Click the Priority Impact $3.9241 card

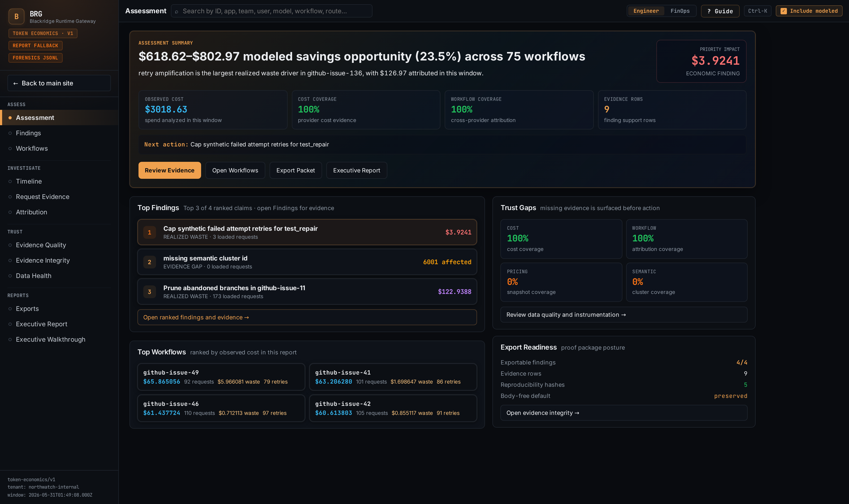(701, 61)
